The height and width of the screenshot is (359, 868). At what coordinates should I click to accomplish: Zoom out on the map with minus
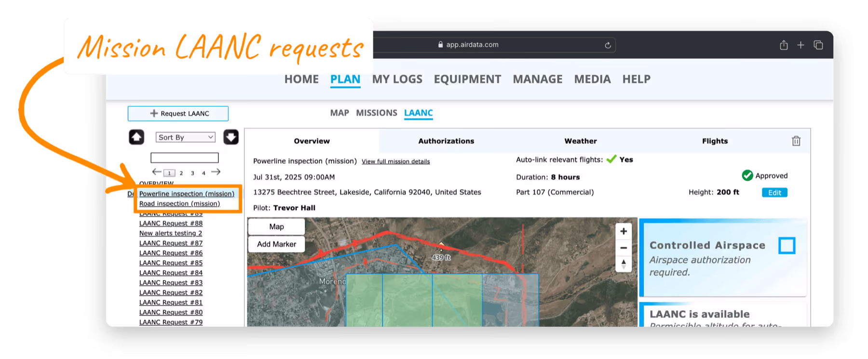coord(624,248)
